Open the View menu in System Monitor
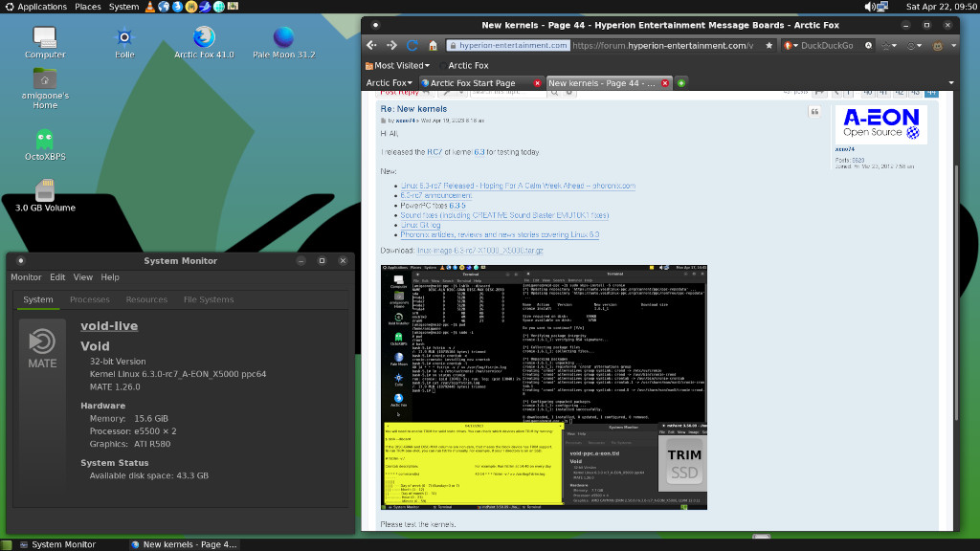The image size is (980, 551). click(82, 277)
